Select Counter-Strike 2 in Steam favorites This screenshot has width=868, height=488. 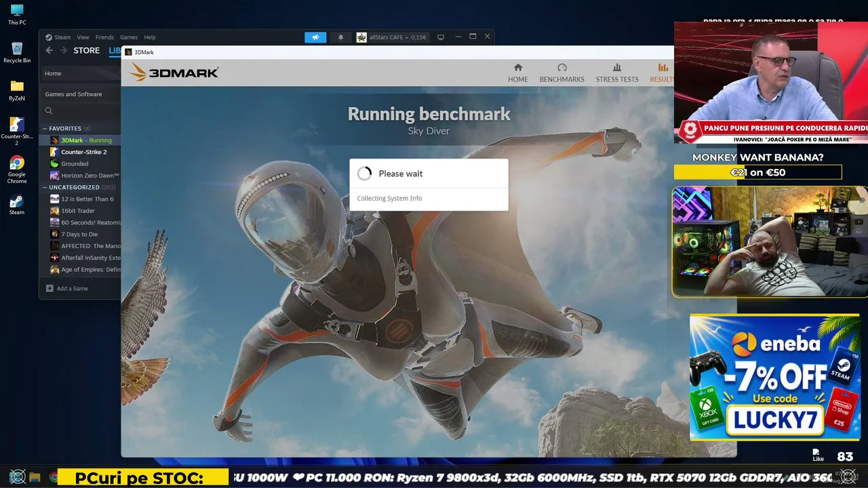(84, 152)
